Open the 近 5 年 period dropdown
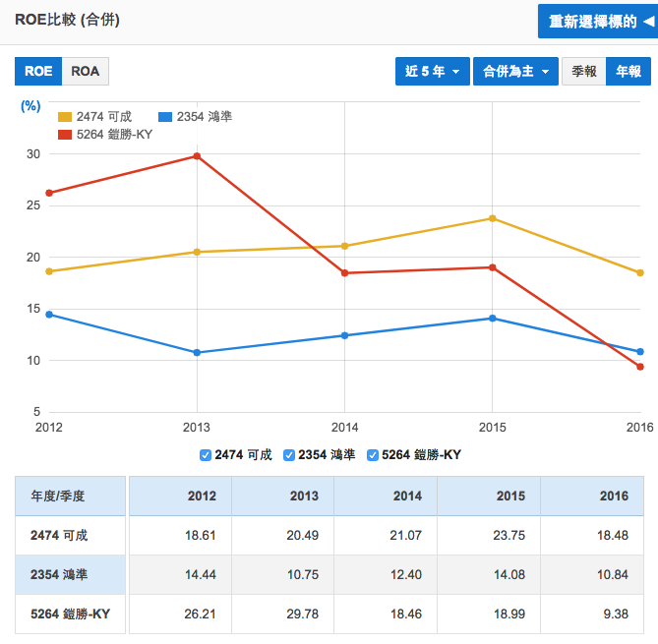This screenshot has height=644, width=658. tap(432, 72)
